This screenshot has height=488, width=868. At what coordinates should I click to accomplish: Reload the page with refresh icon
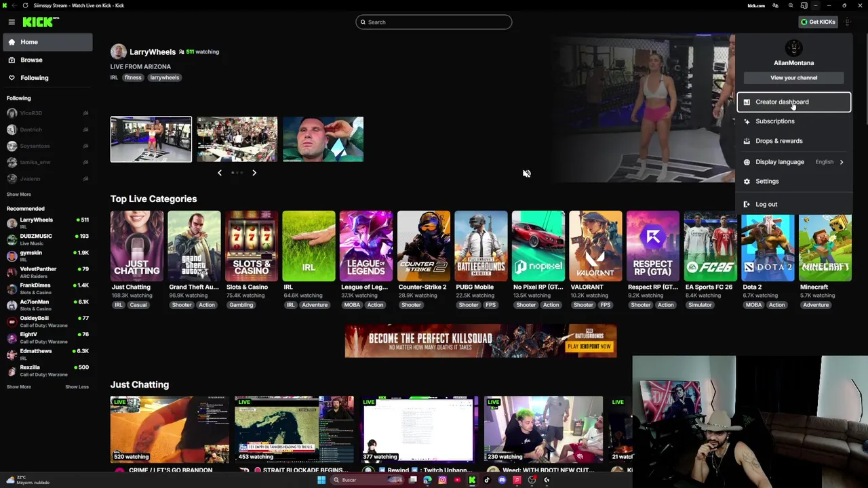point(25,5)
